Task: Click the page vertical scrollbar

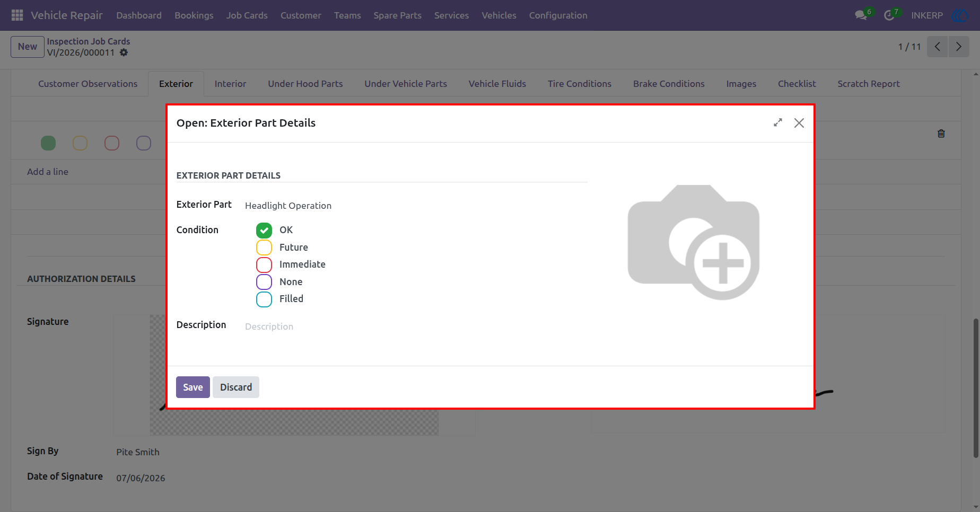Action: point(976,388)
